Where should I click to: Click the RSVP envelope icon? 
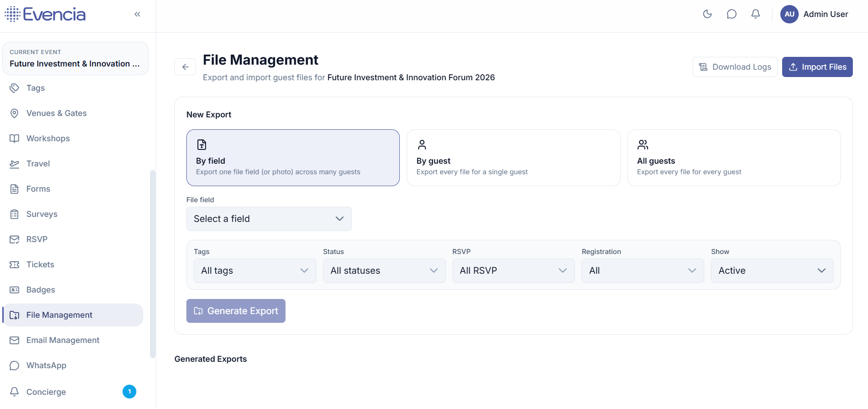pyautogui.click(x=15, y=239)
